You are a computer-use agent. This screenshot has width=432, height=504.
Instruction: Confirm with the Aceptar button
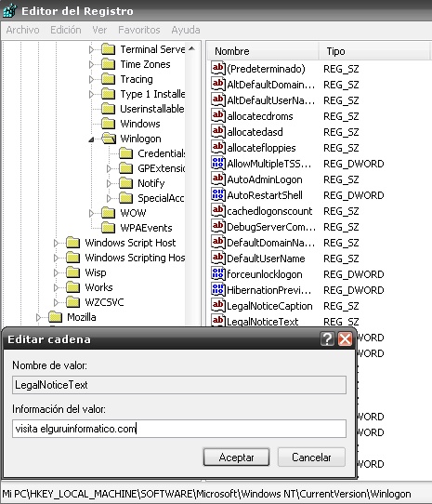(x=236, y=458)
